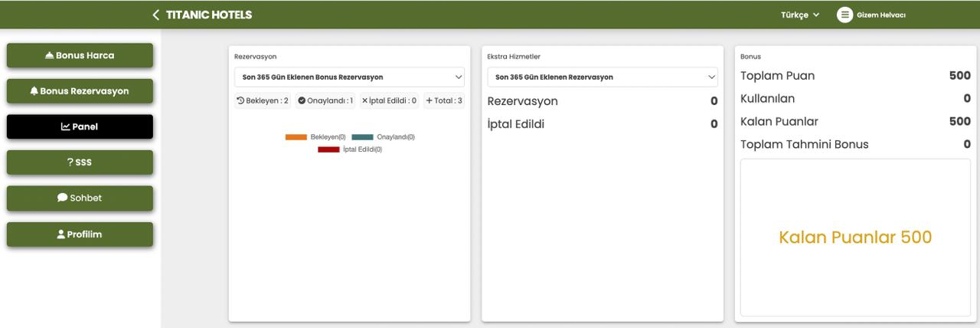Go to the SSS page
Screen dimensions: 980x328
coord(80,162)
